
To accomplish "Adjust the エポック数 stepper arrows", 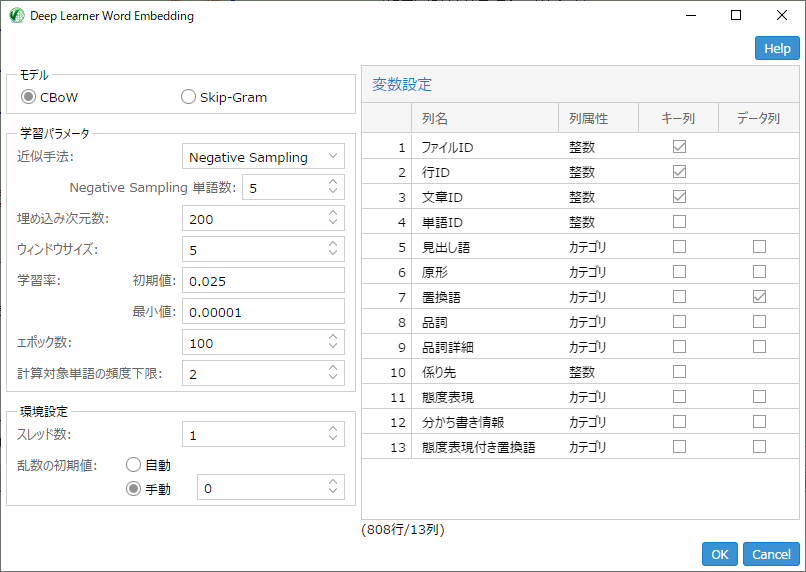I will pos(333,343).
